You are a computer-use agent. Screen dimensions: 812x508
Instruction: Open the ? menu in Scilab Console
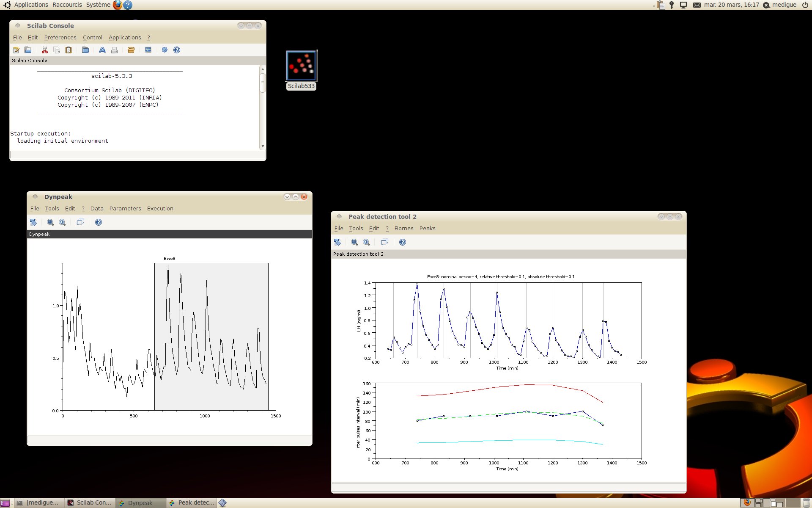[x=148, y=38]
